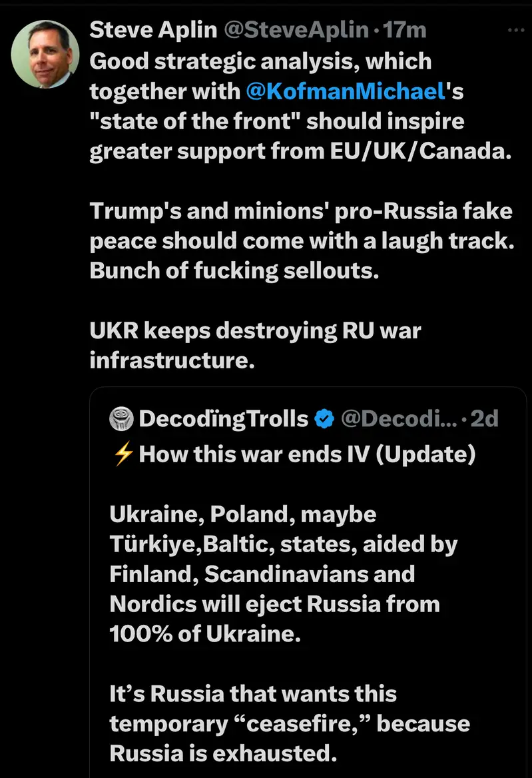
Task: Click the @SteveAplin handle
Action: (x=296, y=30)
